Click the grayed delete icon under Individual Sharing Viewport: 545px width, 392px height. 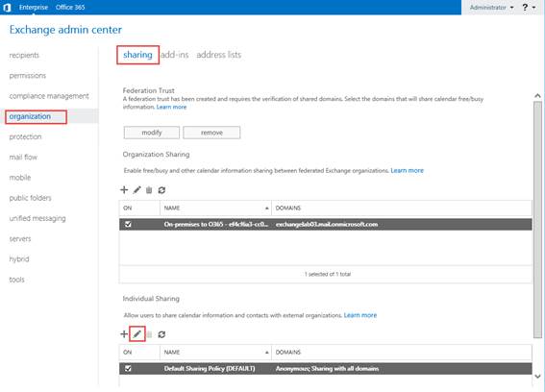point(149,334)
